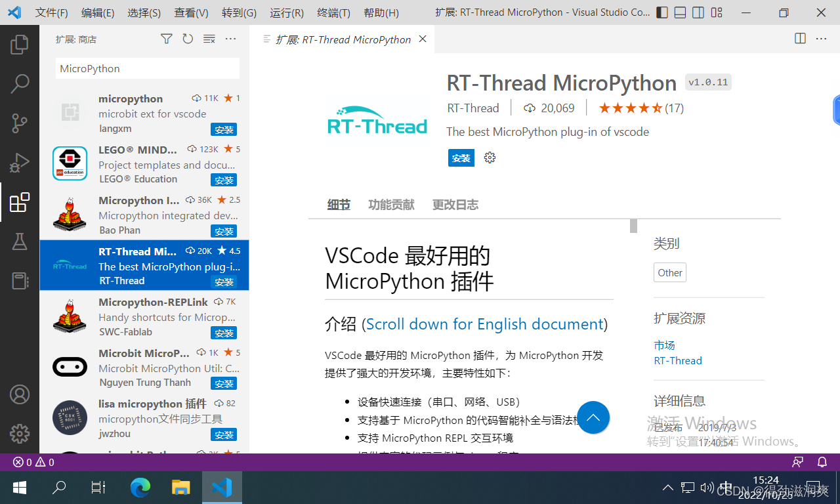This screenshot has width=840, height=504.
Task: Open the 帮助(H) menu
Action: click(x=381, y=12)
